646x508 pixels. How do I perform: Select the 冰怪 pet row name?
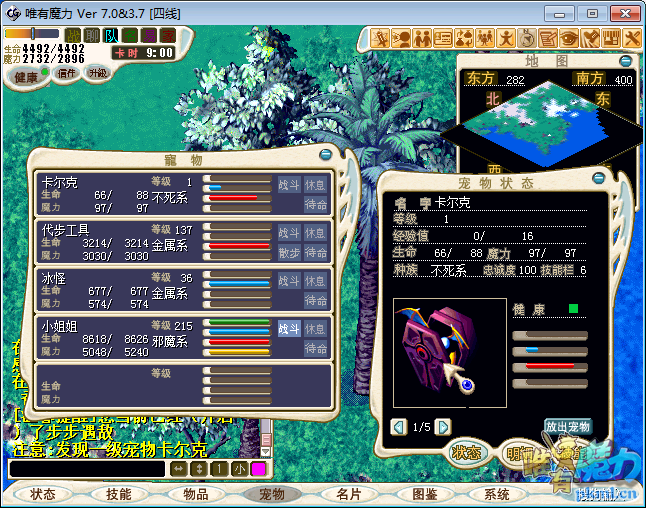point(54,279)
